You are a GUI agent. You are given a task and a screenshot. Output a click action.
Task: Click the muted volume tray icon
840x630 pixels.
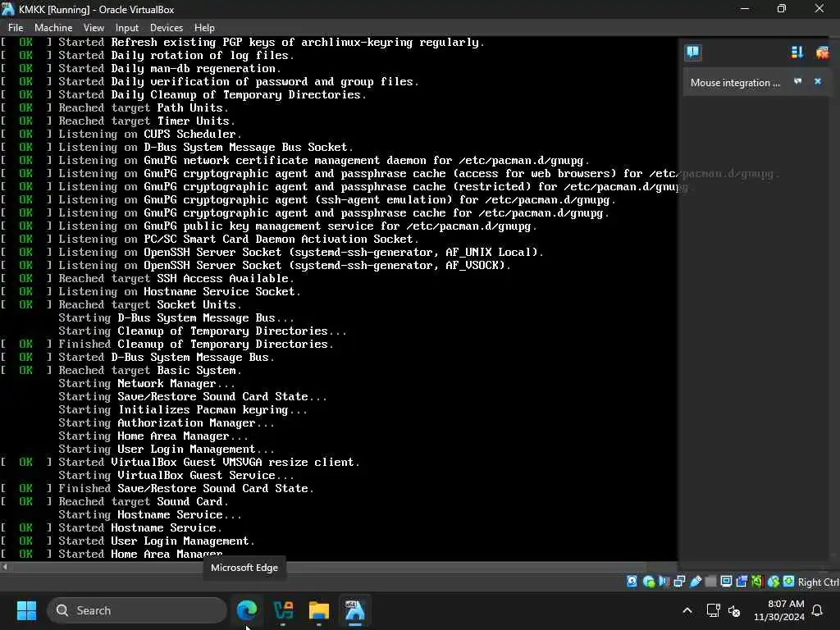coord(734,610)
